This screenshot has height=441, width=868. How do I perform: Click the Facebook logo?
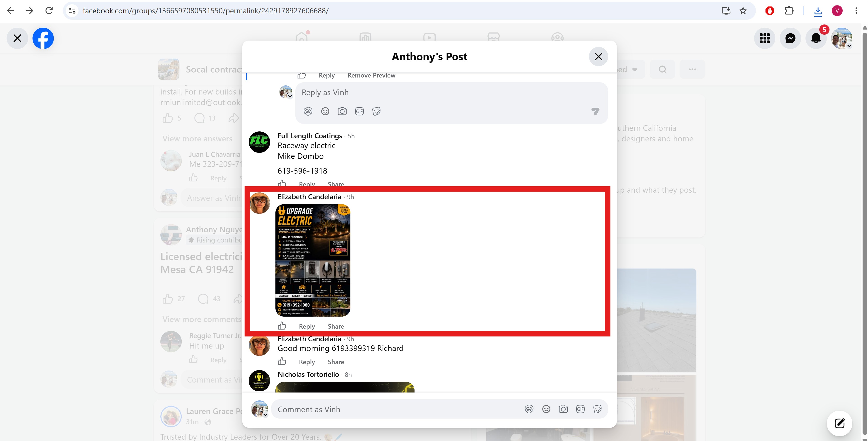(x=43, y=38)
